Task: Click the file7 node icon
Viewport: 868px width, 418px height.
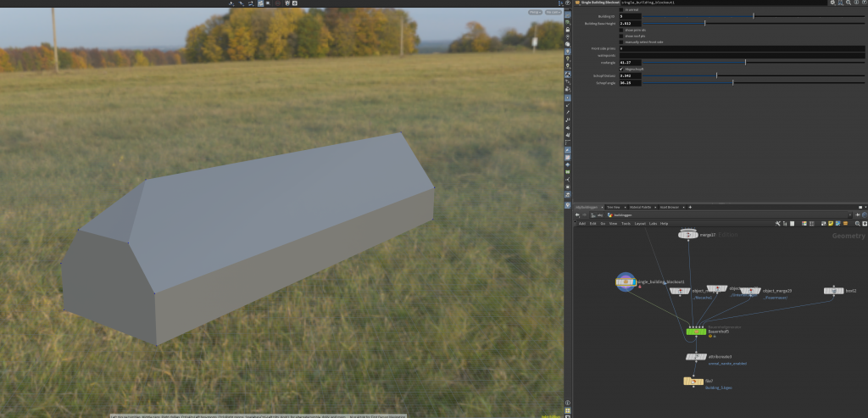Action: tap(693, 382)
